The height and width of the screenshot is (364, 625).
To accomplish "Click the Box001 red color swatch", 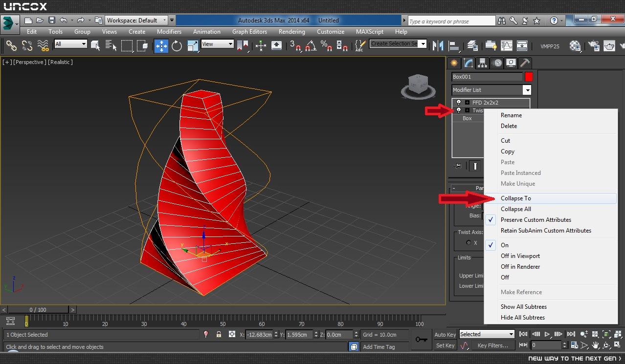I will pos(529,77).
